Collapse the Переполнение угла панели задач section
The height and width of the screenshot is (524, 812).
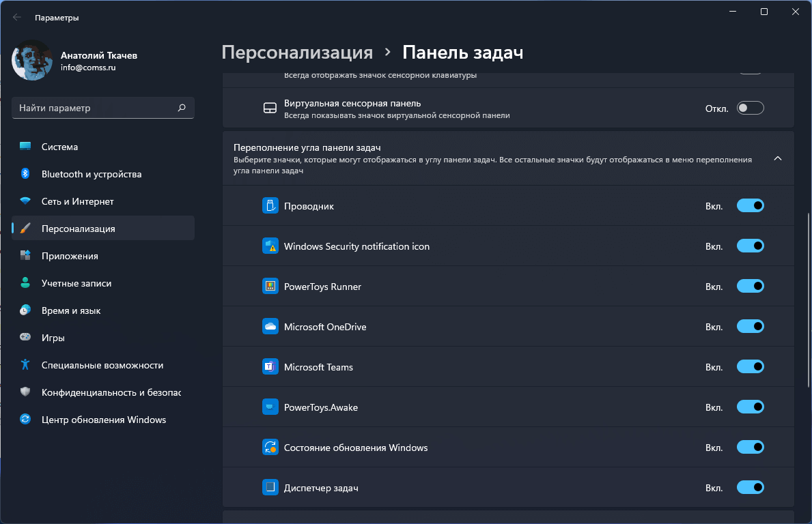[x=778, y=158]
